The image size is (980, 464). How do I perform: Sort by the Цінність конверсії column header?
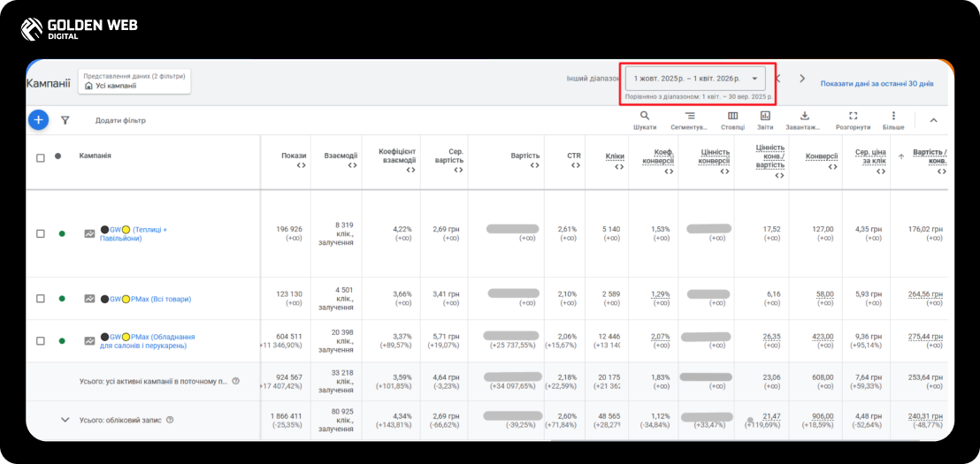click(713, 156)
